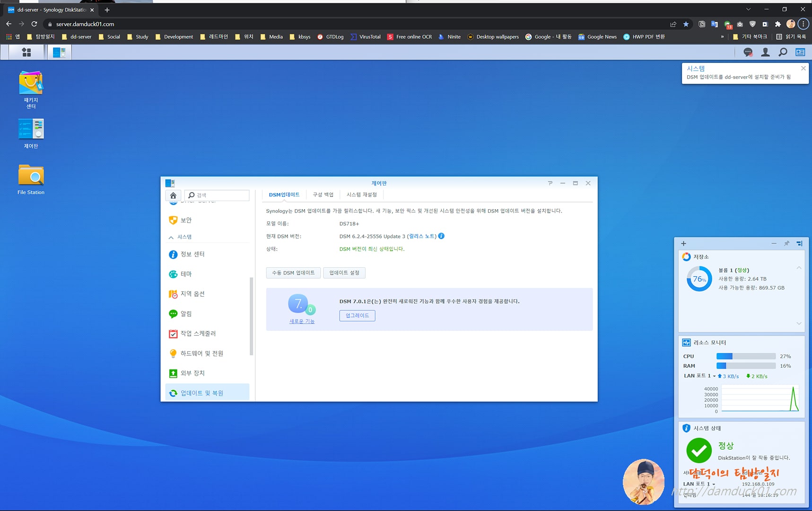The height and width of the screenshot is (511, 812).
Task: Open External Devices in sidebar
Action: [x=208, y=373]
